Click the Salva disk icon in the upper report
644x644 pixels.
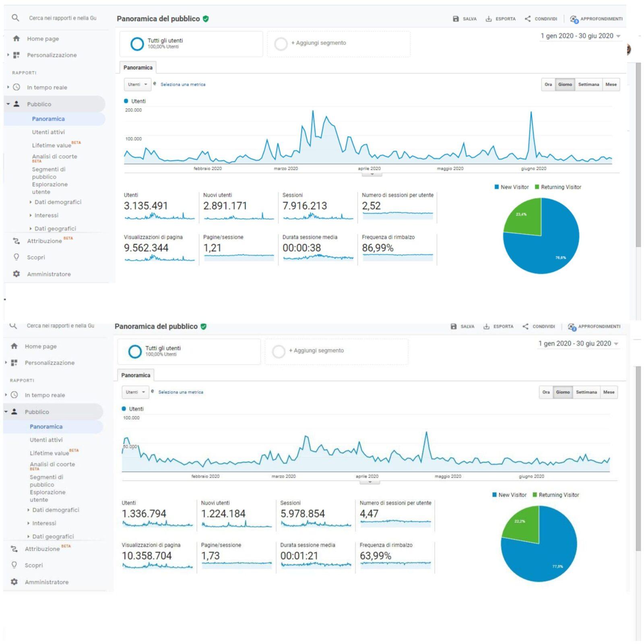coord(456,19)
